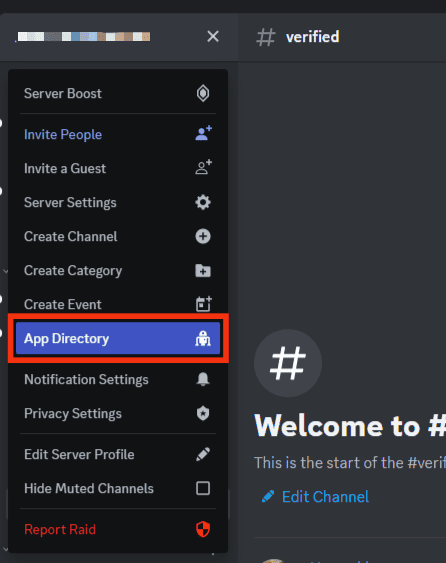Click the hash icon beside verified channel title
The image size is (446, 563).
click(x=266, y=37)
